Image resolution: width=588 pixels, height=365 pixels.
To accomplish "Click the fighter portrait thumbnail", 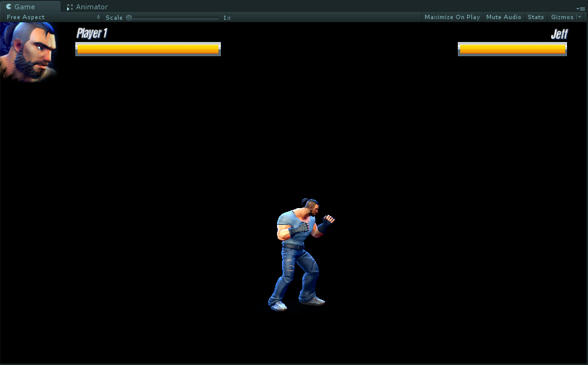I will 29,51.
